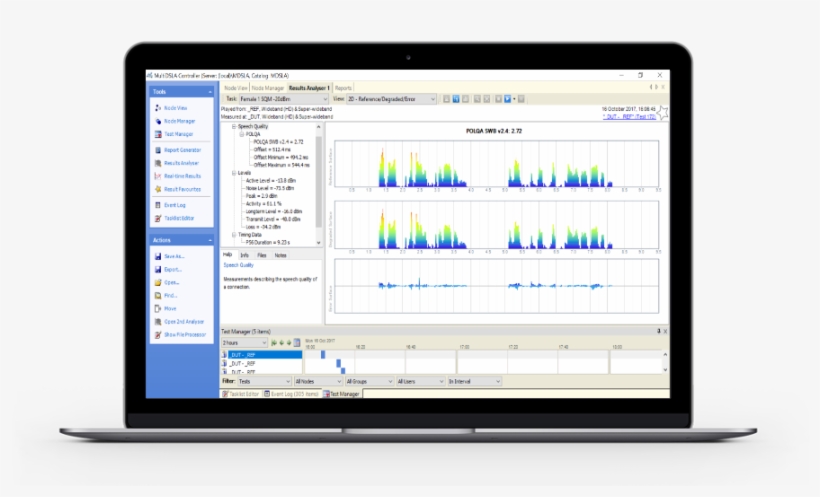The image size is (820, 497).
Task: Switch to the Node View tab
Action: pyautogui.click(x=235, y=88)
